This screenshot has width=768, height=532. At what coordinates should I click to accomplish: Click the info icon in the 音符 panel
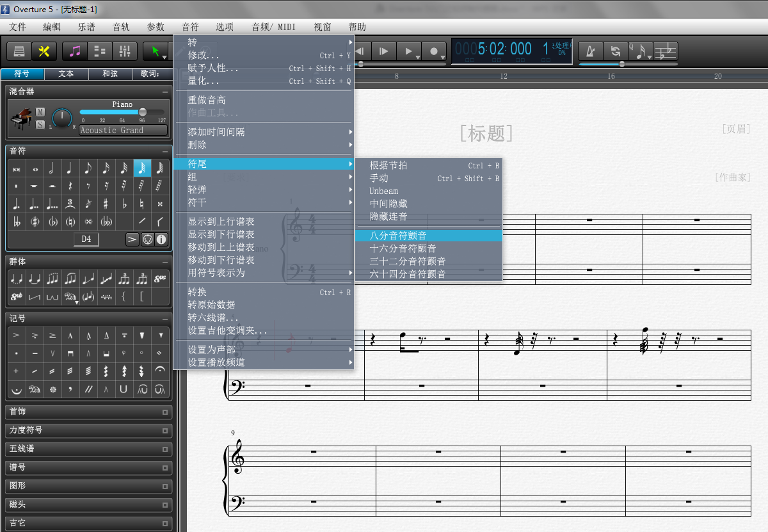161,239
